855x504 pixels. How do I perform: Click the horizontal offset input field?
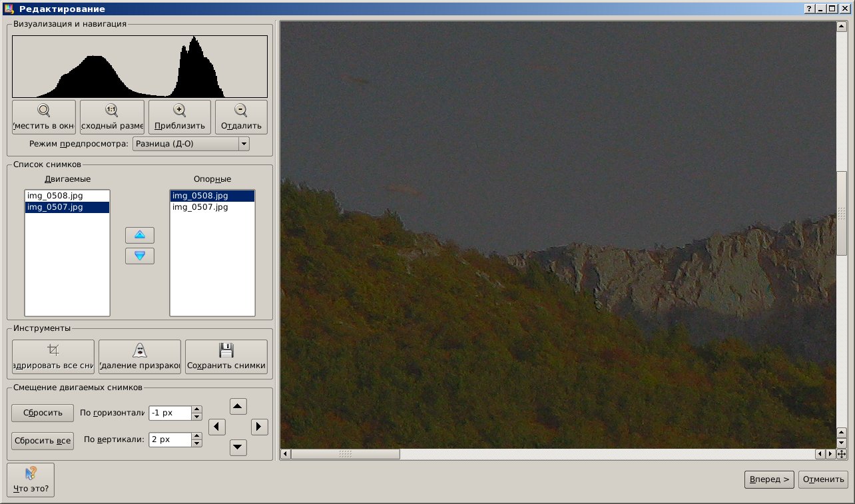[x=169, y=413]
